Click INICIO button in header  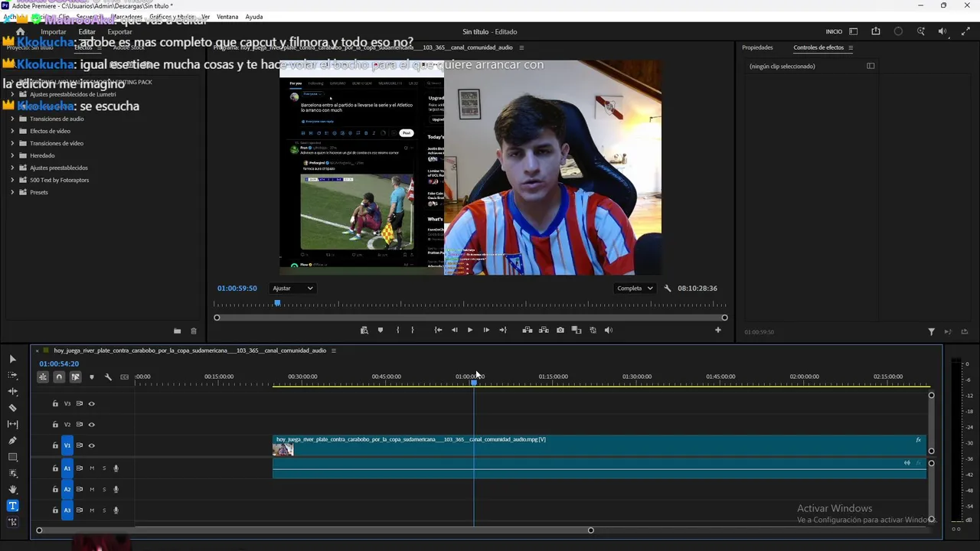click(834, 31)
